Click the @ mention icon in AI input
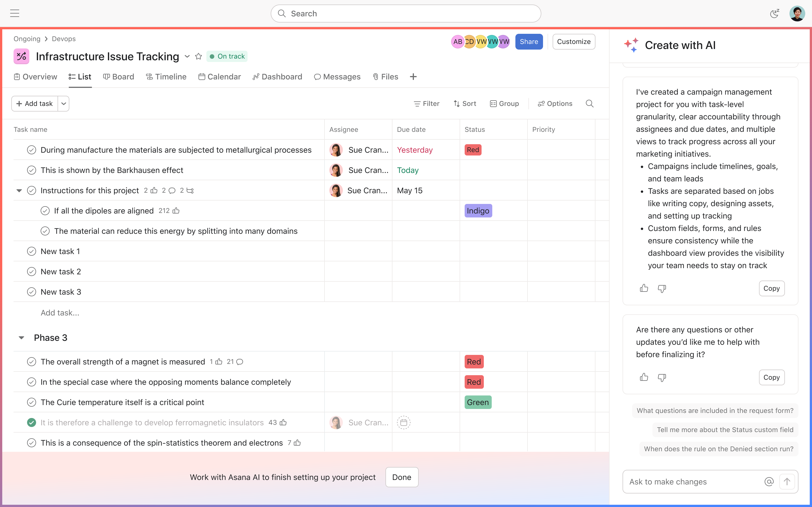This screenshot has width=812, height=507. pyautogui.click(x=769, y=482)
